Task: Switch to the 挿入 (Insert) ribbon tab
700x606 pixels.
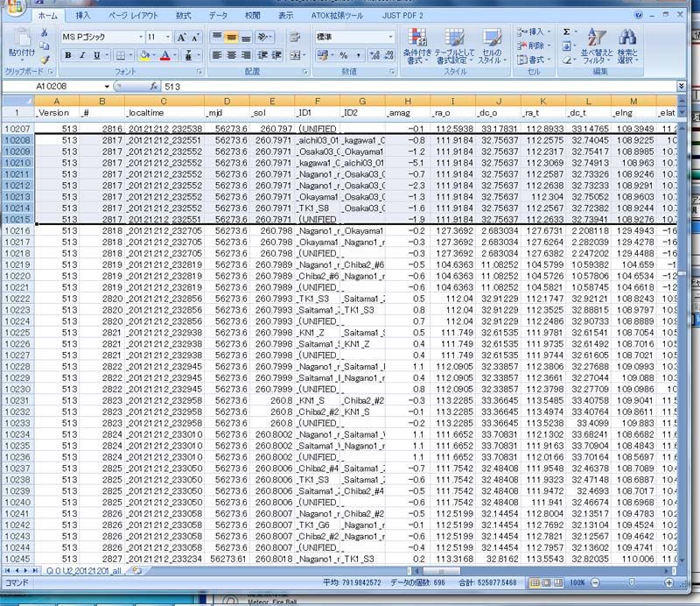Action: tap(82, 15)
